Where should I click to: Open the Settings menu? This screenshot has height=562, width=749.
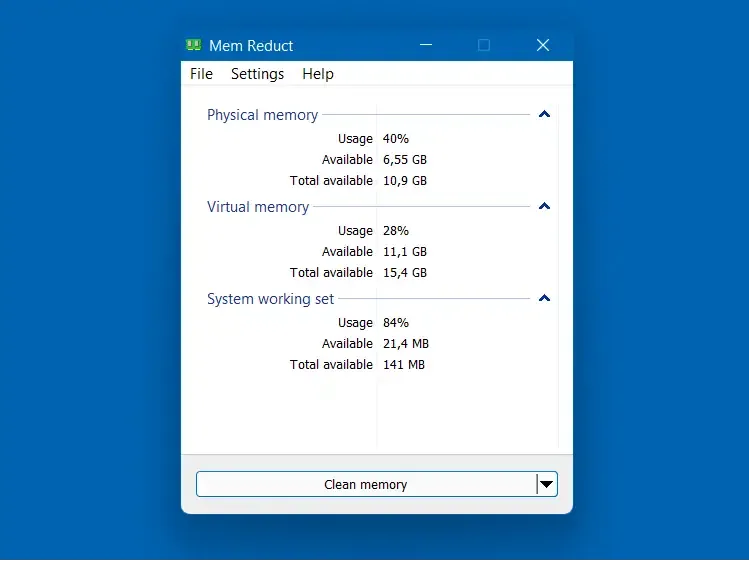257,74
